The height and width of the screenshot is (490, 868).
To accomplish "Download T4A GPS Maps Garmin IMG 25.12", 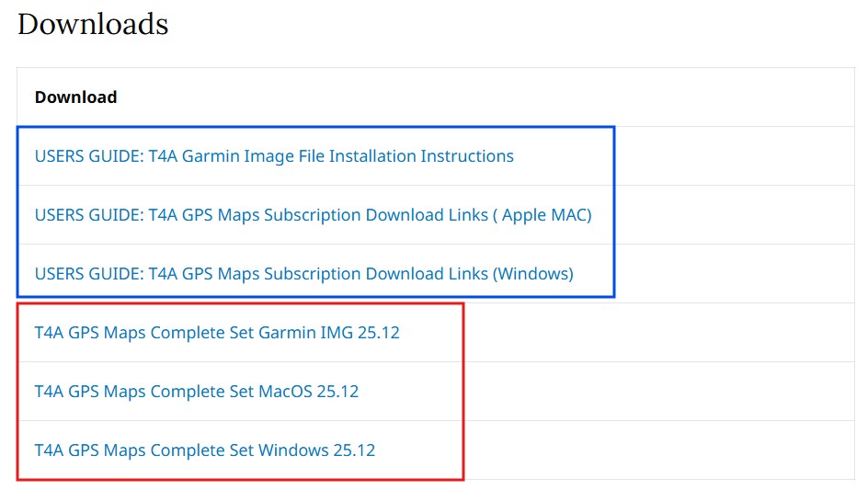I will [217, 333].
